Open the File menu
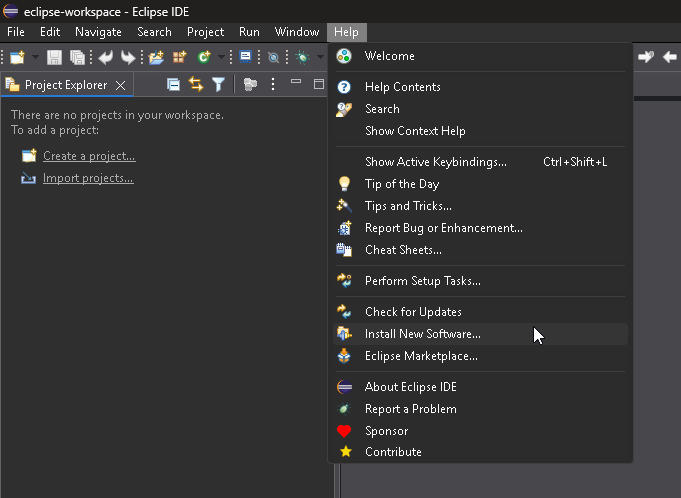Viewport: 681px width, 498px height. coord(16,32)
